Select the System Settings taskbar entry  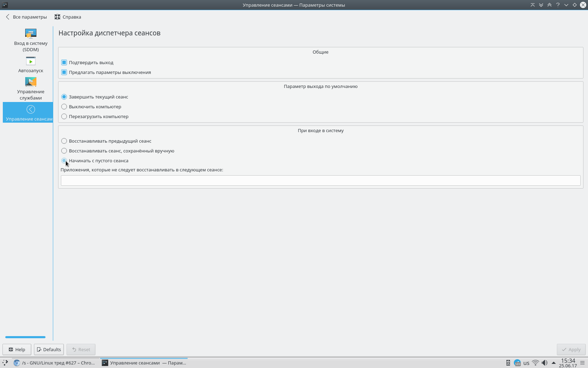[144, 363]
